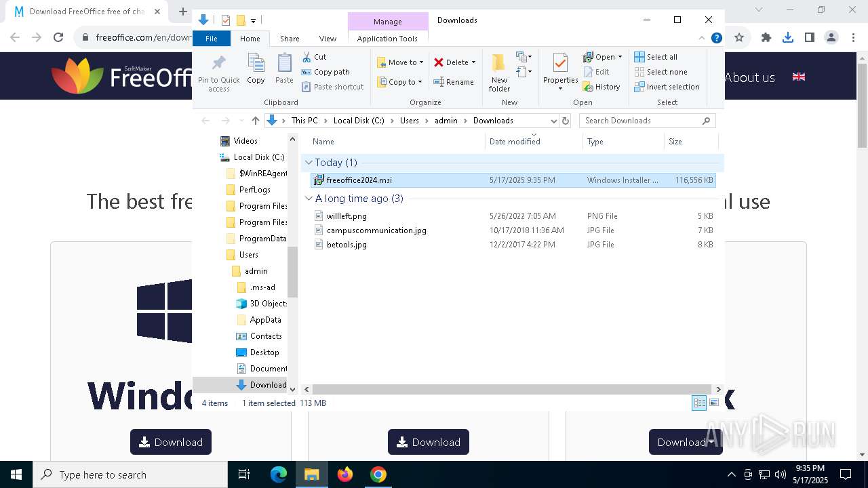This screenshot has width=868, height=488.
Task: Click the Windows Download button in Chrome
Action: 171,442
